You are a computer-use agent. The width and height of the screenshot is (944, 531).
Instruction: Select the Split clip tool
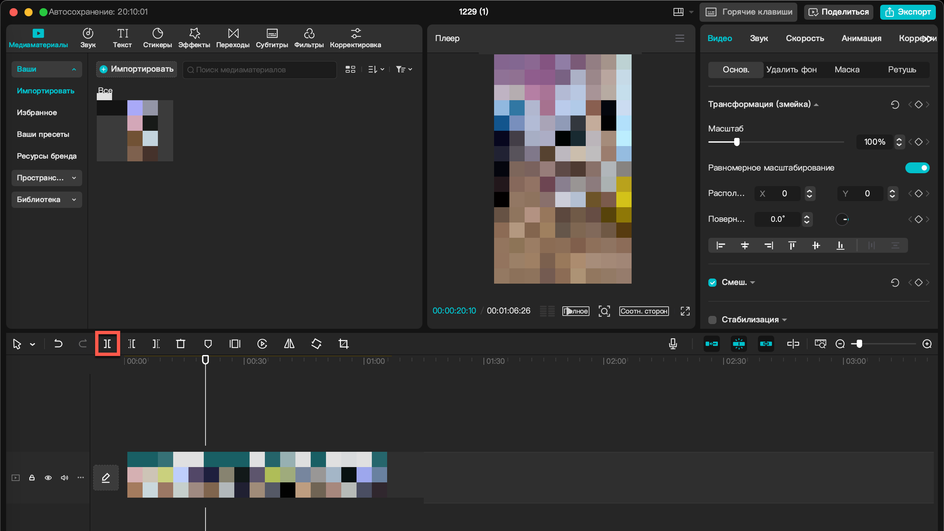[x=107, y=344]
